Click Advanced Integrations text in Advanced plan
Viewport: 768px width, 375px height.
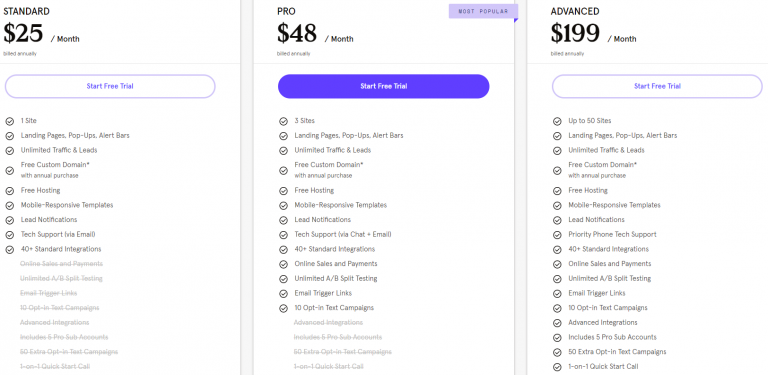[602, 323]
